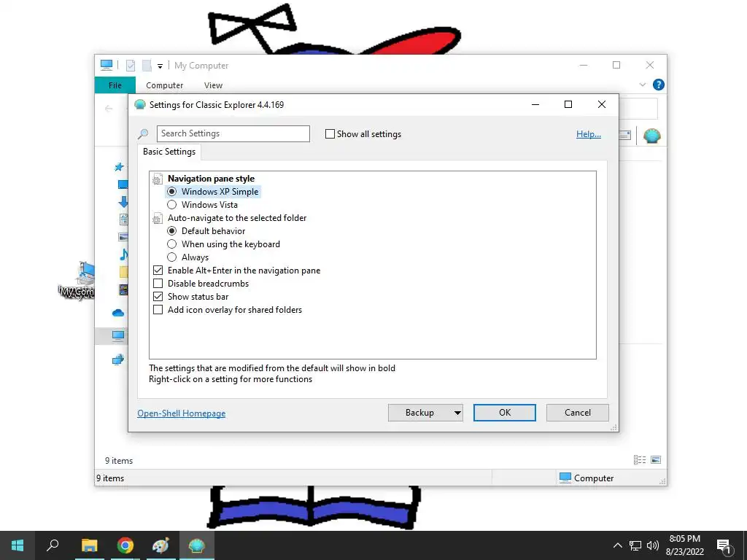Screen dimensions: 747x560
Task: Switch Explorer to large thumbnails view icon
Action: click(x=656, y=459)
